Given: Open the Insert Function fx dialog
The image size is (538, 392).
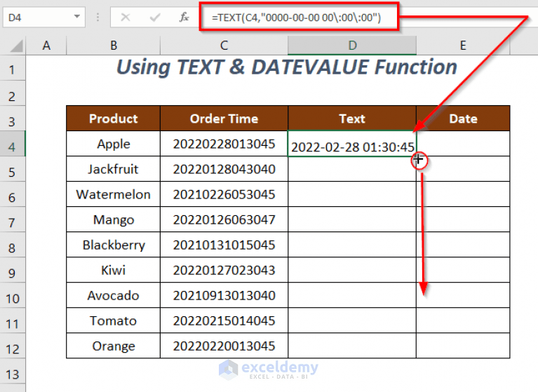Looking at the screenshot, I should point(184,17).
